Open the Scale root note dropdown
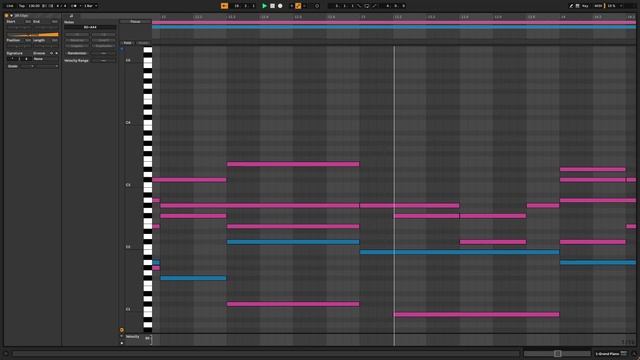Screen dimensions: 640x360 (27, 66)
